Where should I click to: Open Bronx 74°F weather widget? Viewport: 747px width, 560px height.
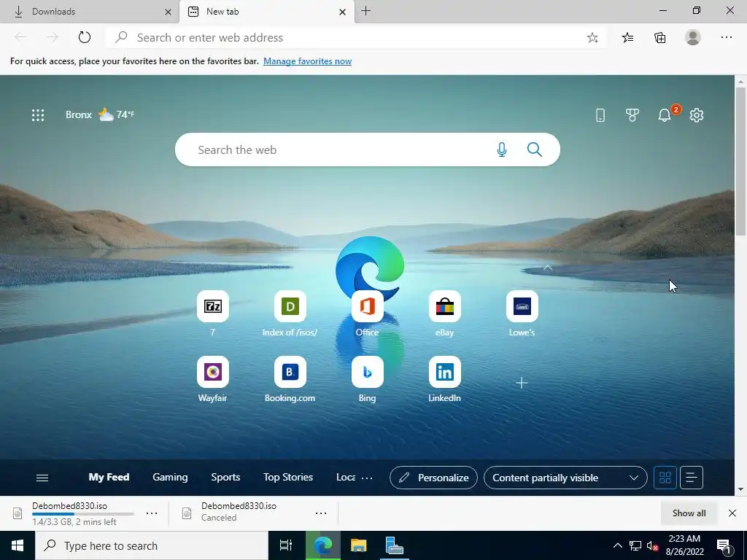(99, 114)
